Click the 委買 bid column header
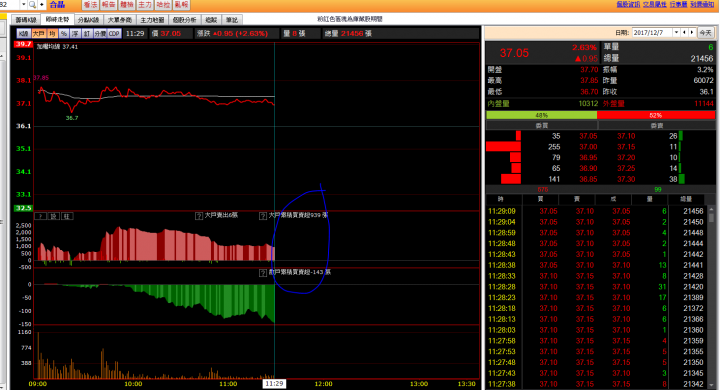This screenshot has height=390, width=720. click(x=542, y=125)
